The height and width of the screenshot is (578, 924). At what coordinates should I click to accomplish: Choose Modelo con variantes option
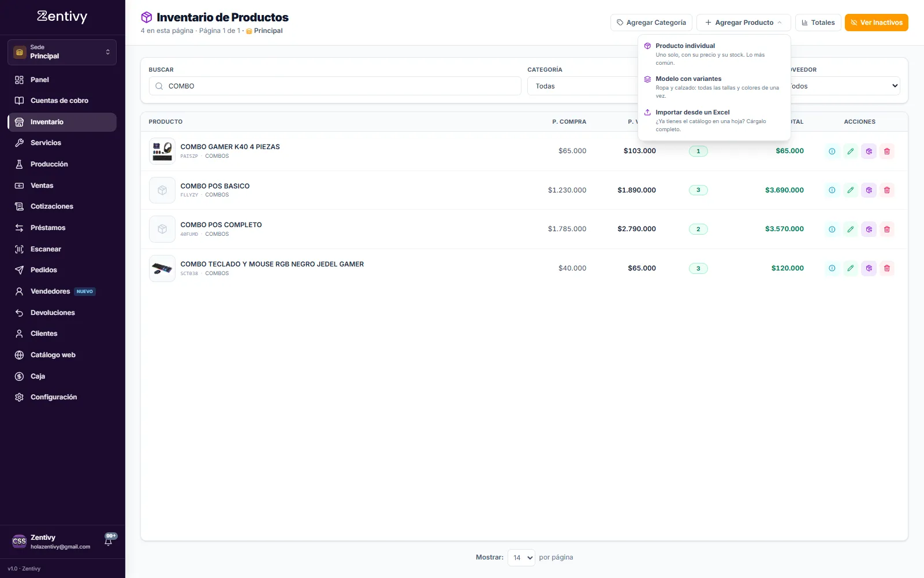point(714,87)
